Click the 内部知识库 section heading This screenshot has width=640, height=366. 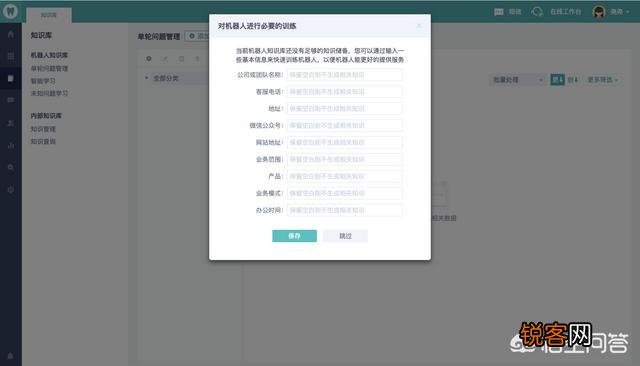[x=46, y=115]
